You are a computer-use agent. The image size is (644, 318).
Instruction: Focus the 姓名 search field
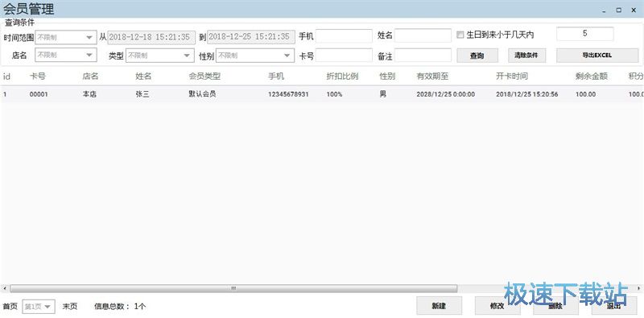pos(423,35)
